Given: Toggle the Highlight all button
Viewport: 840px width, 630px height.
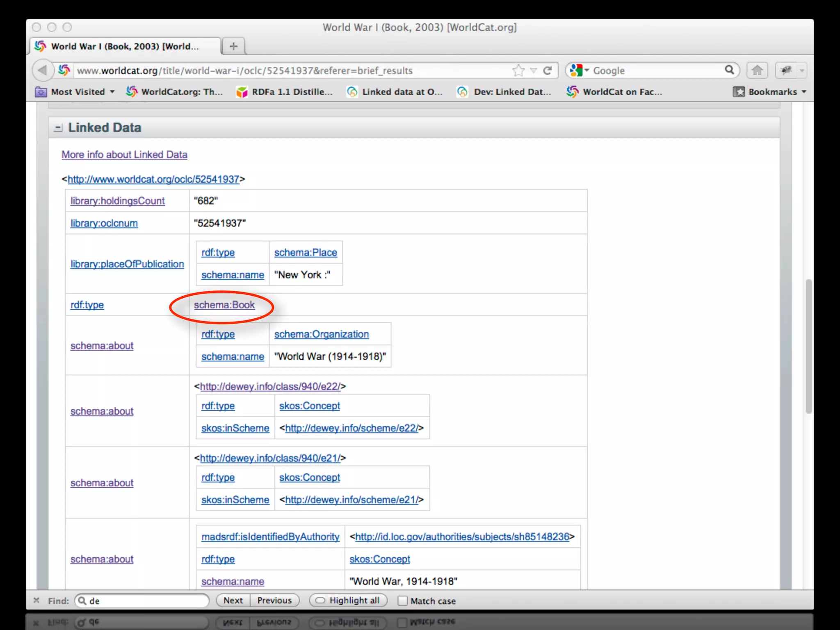Looking at the screenshot, I should click(348, 600).
